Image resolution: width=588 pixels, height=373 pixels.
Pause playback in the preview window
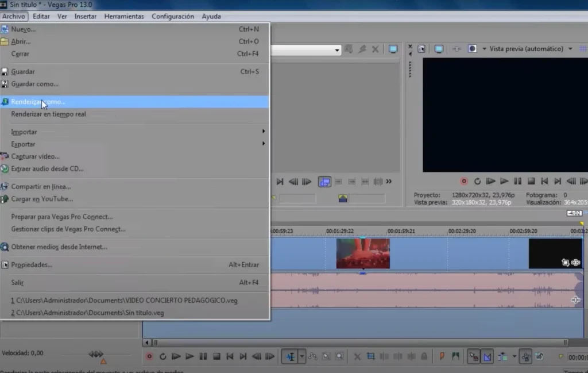517,181
